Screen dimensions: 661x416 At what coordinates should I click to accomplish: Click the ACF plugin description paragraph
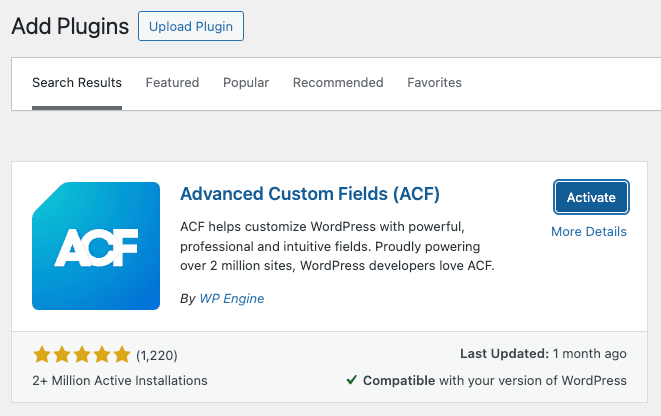point(337,246)
